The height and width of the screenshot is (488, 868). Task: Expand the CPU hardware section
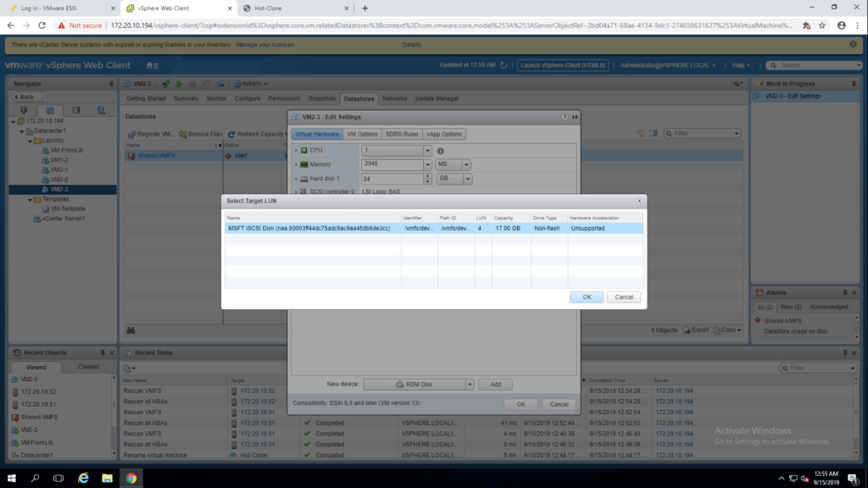click(296, 151)
